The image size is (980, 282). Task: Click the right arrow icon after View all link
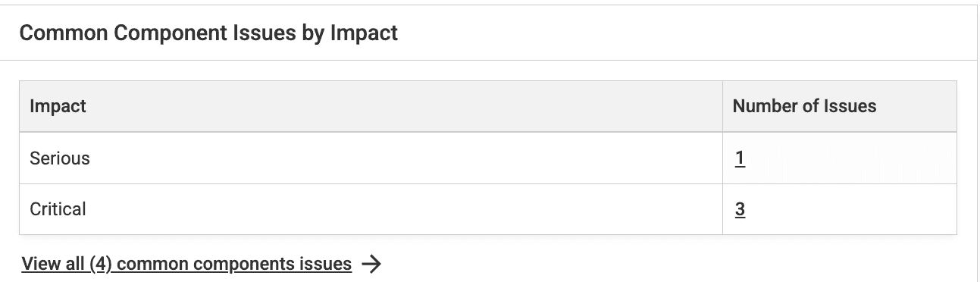pyautogui.click(x=371, y=264)
